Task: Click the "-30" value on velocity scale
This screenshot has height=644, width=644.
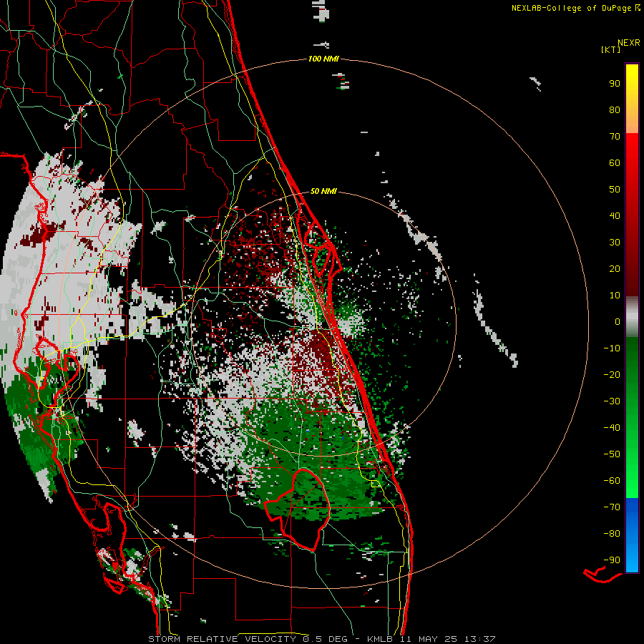Action: [612, 401]
